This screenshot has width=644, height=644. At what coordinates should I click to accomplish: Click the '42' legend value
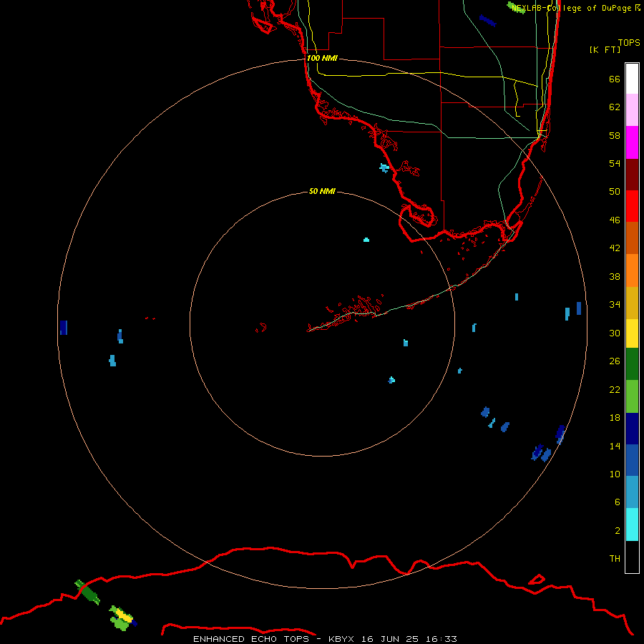[615, 248]
